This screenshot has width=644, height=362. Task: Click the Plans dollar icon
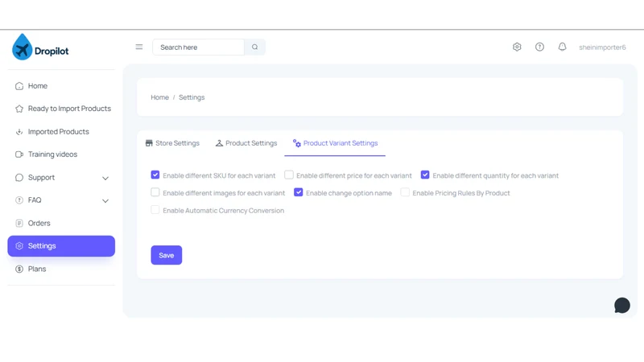(x=19, y=269)
